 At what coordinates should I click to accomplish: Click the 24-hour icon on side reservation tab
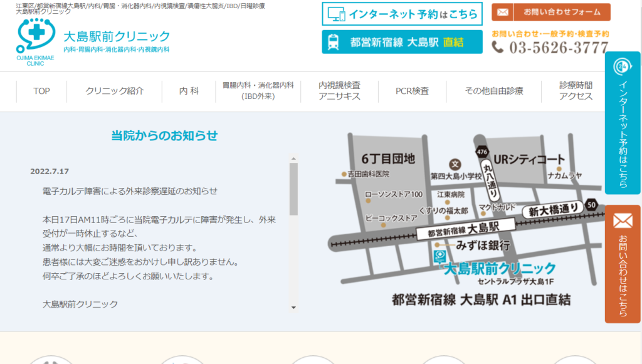[623, 66]
